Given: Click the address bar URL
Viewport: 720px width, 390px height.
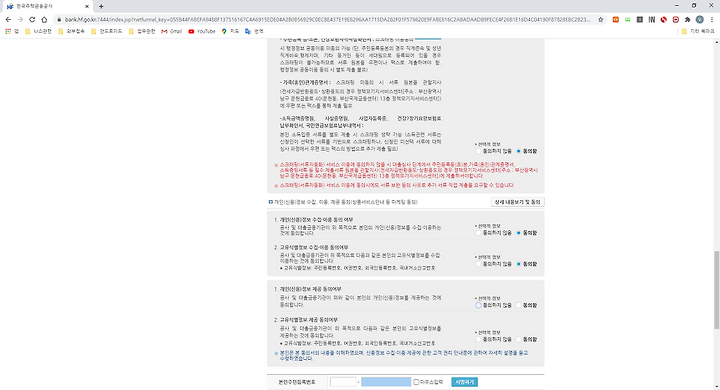Looking at the screenshot, I should [327, 20].
